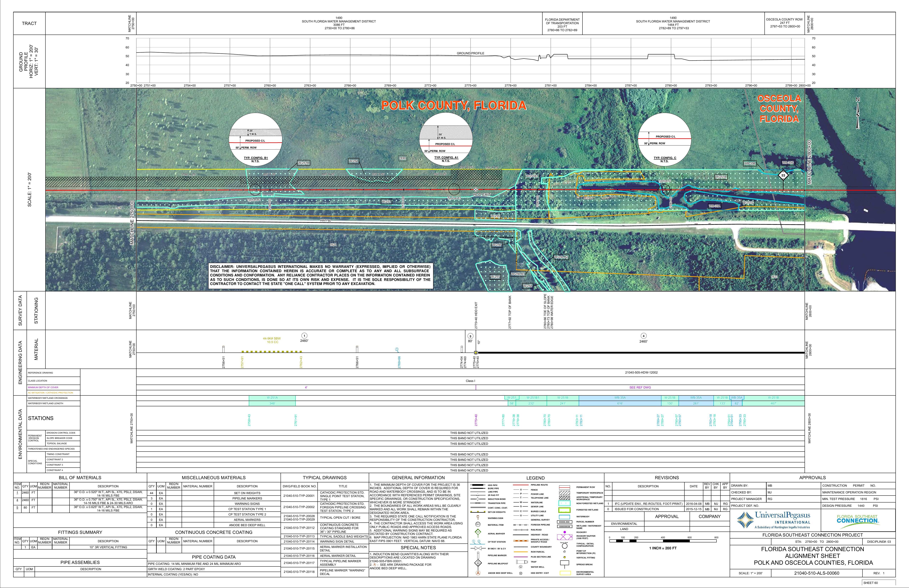Select the Anode Bed Deep Well icon

[x=478, y=573]
